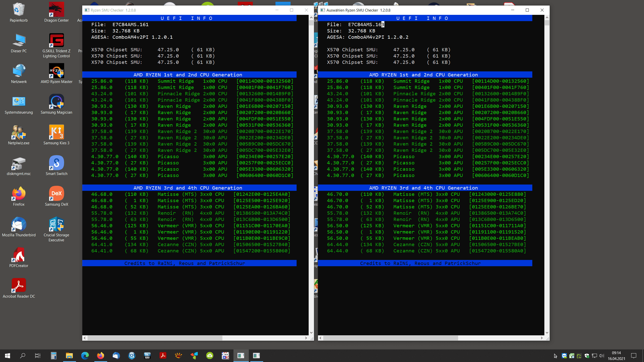Viewport: 644px width, 362px height.
Task: Launch Samsung Kies 3 shortcut
Action: [x=56, y=135]
